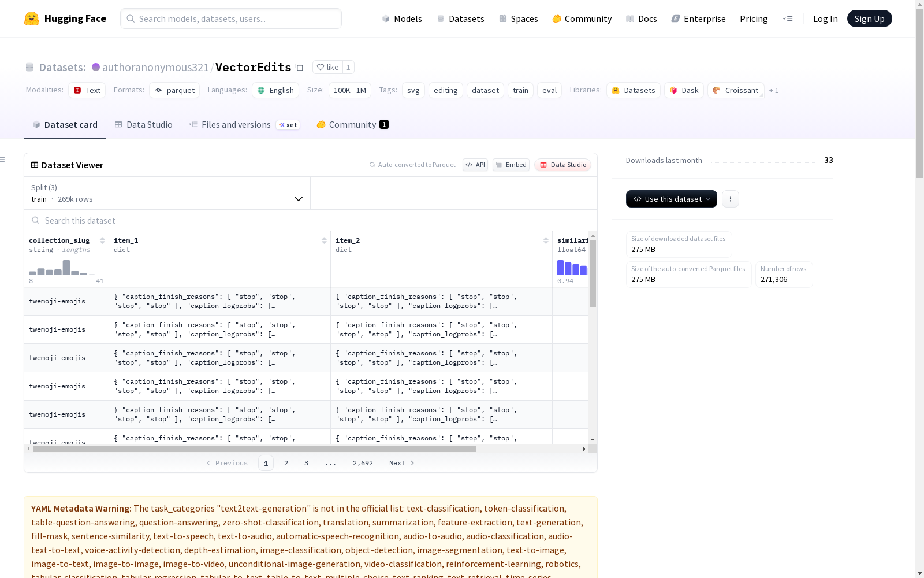Click the train tag
The image size is (924, 578).
pos(520,90)
